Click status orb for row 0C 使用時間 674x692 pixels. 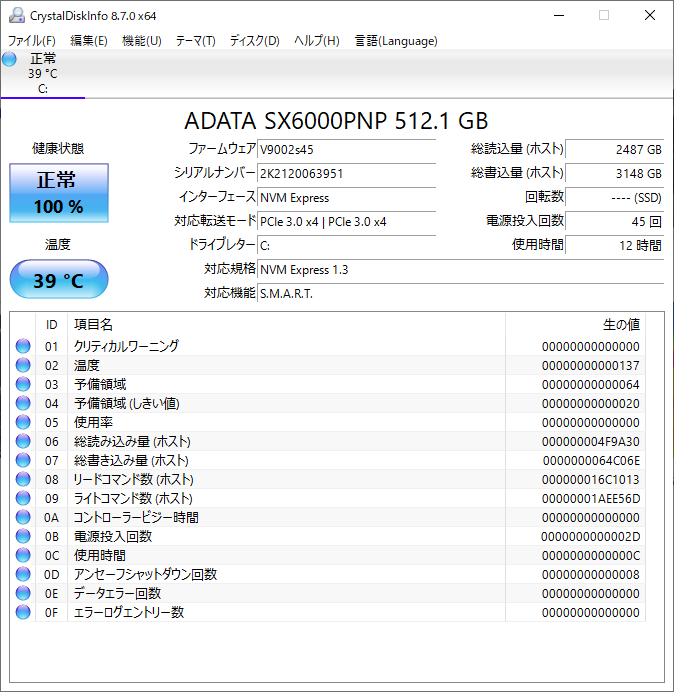tap(23, 555)
